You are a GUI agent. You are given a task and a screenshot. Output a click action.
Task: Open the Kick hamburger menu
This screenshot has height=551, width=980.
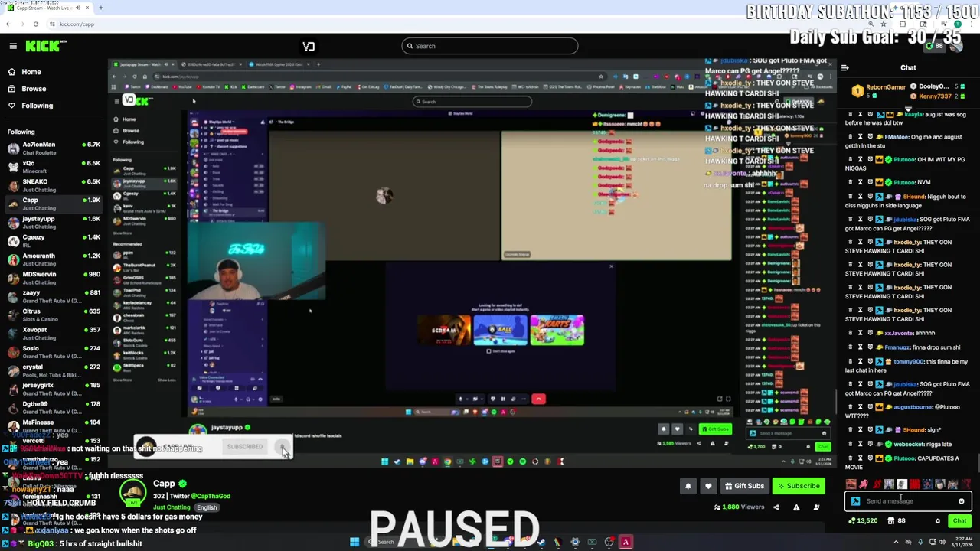(13, 46)
